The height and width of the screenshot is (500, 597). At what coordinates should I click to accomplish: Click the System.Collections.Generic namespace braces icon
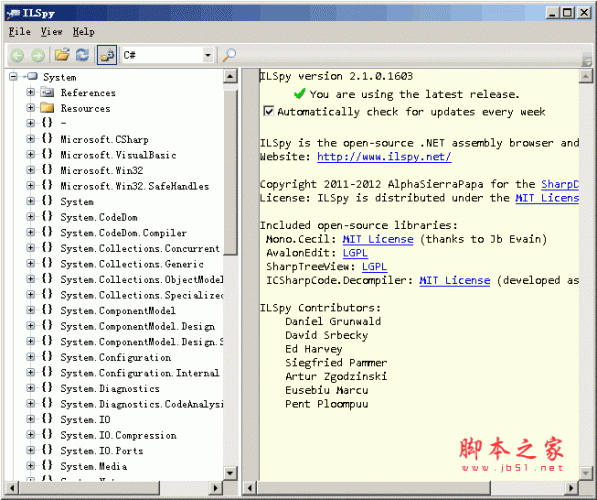click(47, 263)
